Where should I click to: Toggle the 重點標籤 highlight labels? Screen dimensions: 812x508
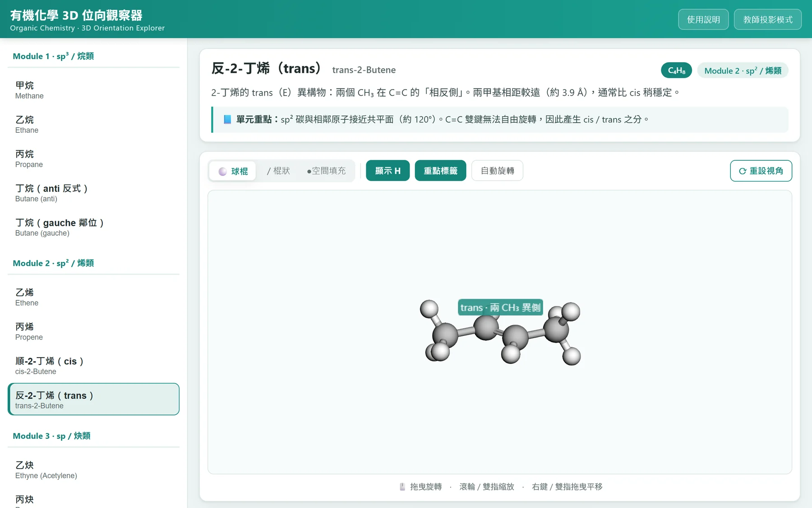[440, 171]
